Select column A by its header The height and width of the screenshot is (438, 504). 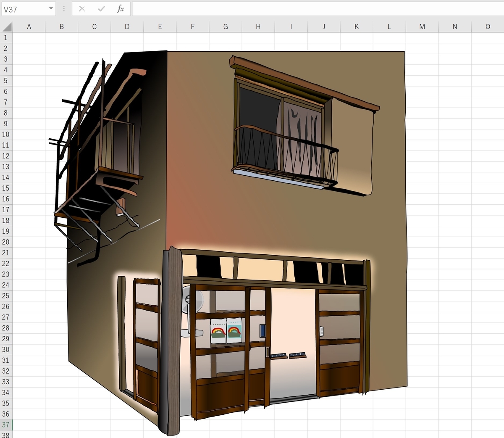[x=29, y=27]
